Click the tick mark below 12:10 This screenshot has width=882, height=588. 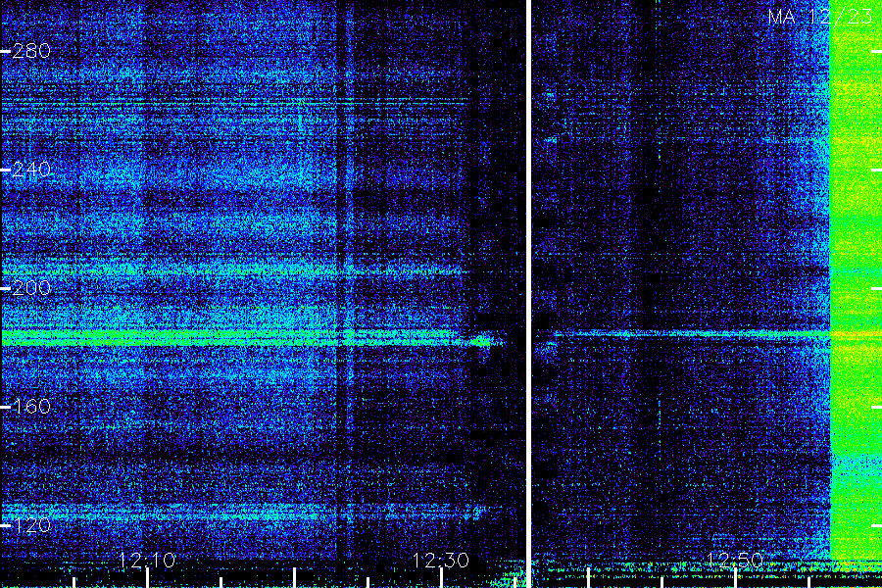[147, 578]
